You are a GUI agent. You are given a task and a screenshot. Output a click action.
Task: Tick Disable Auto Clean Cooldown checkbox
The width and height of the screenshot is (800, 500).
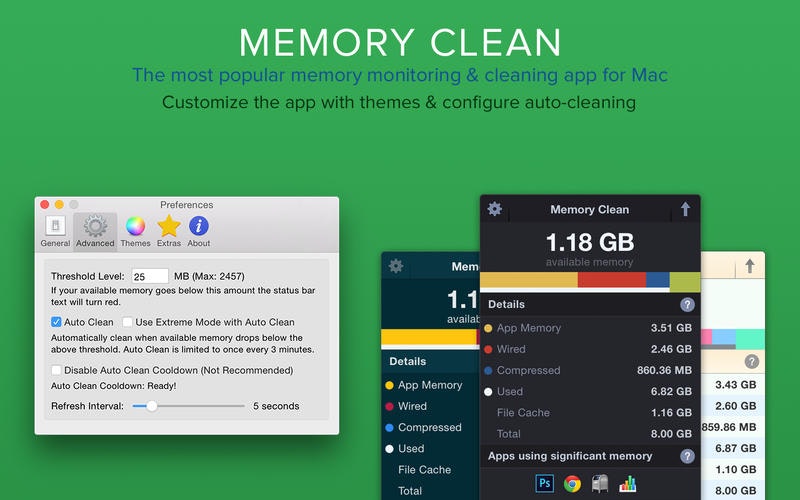point(56,370)
